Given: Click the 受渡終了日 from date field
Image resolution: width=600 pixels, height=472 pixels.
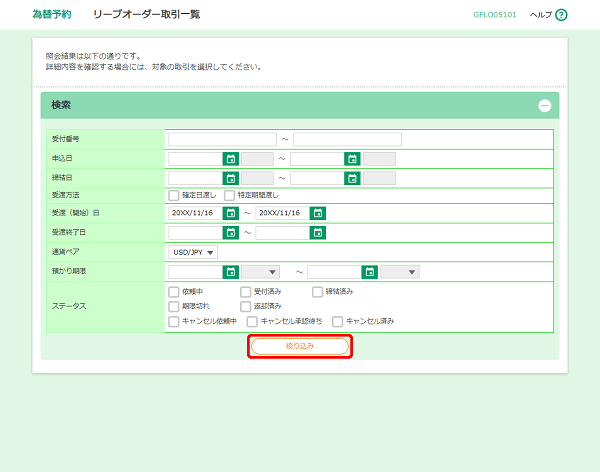Looking at the screenshot, I should pyautogui.click(x=196, y=232).
